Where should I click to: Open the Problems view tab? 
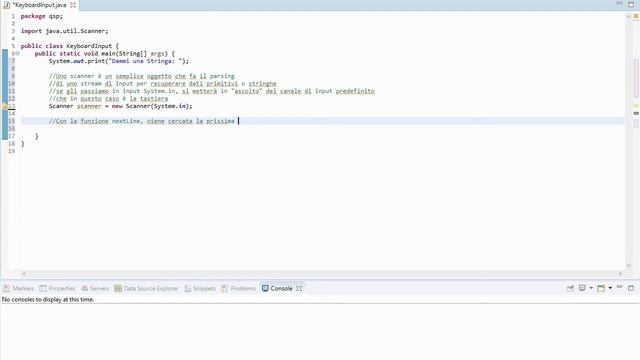point(238,289)
